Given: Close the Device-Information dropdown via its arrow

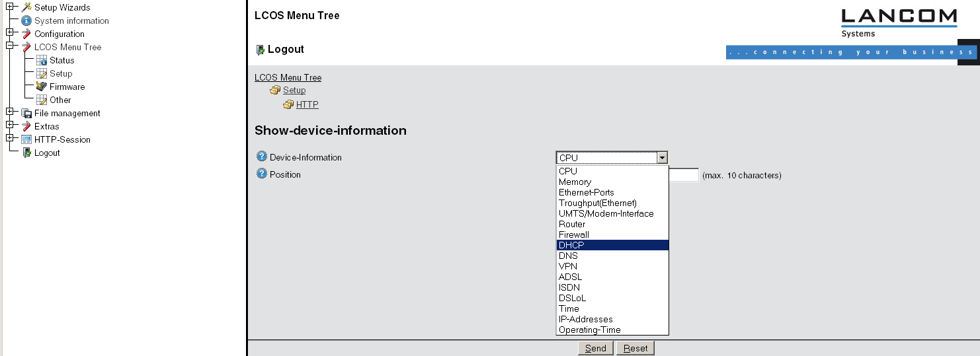Looking at the screenshot, I should click(662, 158).
